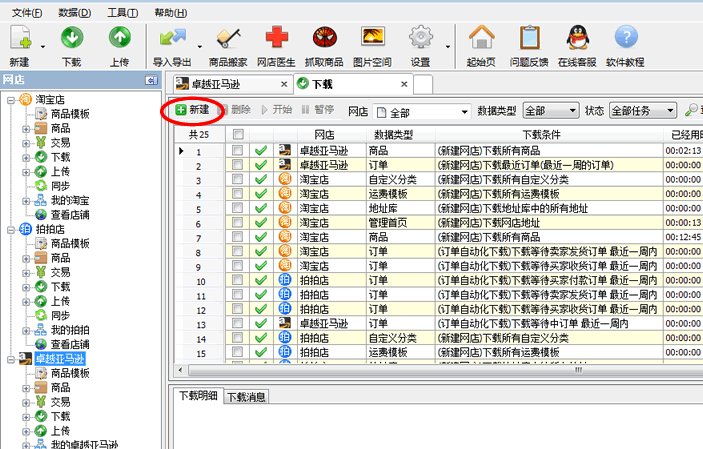Viewport: 703px width, 449px height.
Task: Launch the 网店医生 red cross icon
Action: (x=277, y=38)
